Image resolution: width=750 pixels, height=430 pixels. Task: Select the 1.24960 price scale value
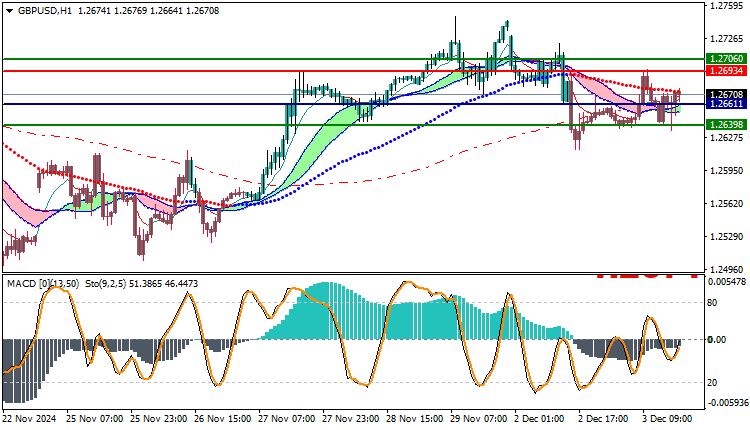(x=727, y=270)
